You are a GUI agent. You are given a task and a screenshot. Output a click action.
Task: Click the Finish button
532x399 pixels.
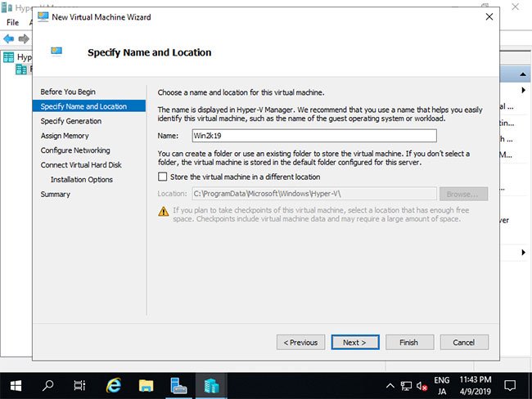409,343
